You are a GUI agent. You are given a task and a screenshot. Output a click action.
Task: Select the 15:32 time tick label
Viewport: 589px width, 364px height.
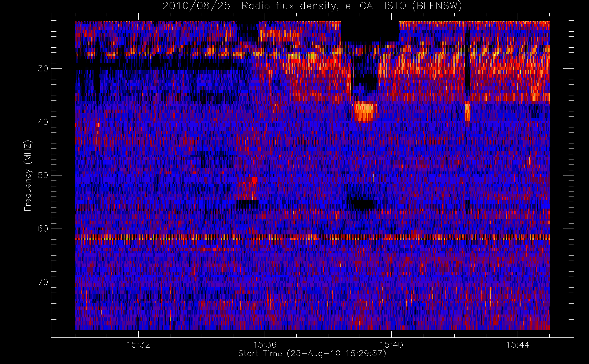click(x=138, y=345)
